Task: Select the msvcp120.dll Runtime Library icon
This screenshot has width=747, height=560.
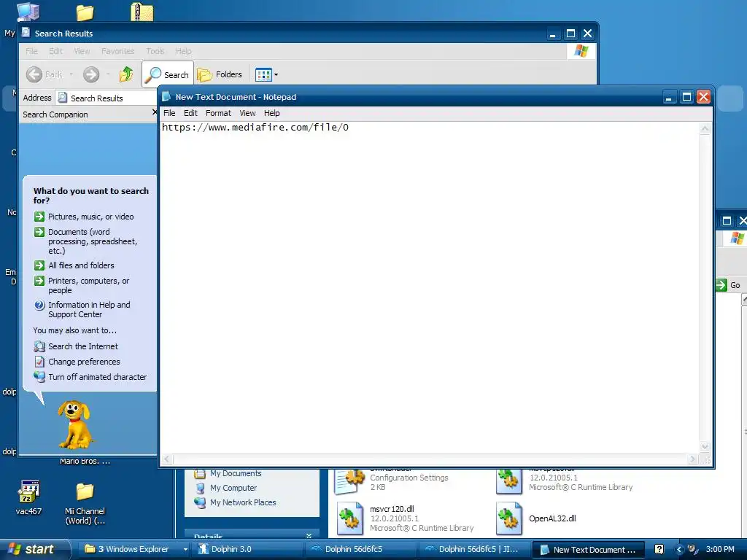Action: 508,481
